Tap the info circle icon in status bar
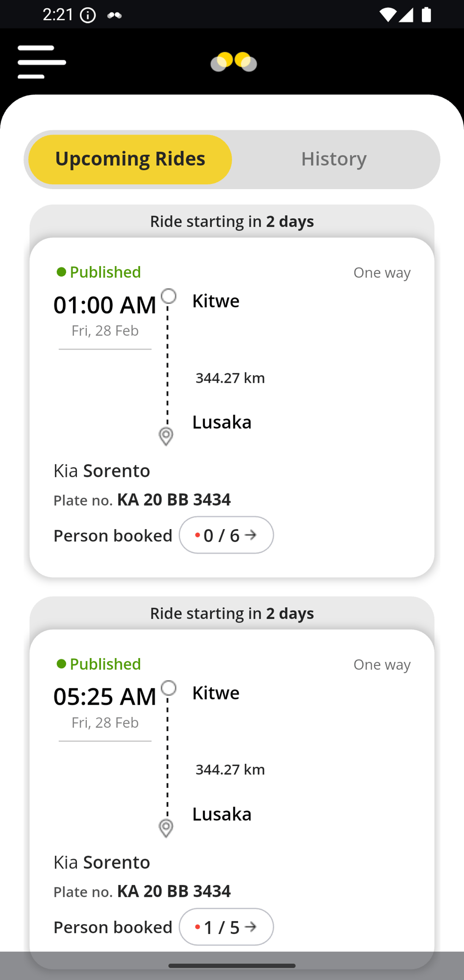Image resolution: width=464 pixels, height=980 pixels. (88, 15)
